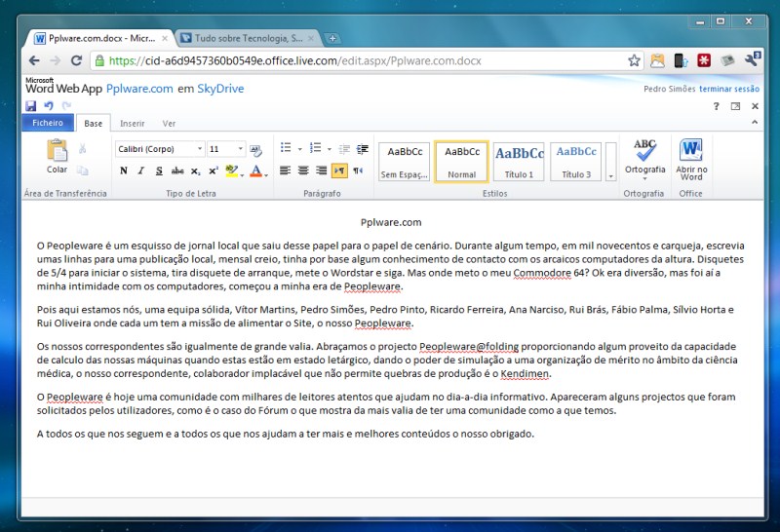The width and height of the screenshot is (780, 532).
Task: Click terminar sessão to sign out
Action: [x=729, y=89]
